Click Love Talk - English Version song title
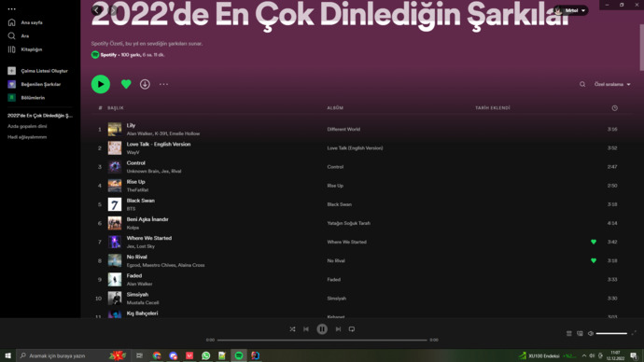Screen dimensions: 644x362 pos(159,145)
